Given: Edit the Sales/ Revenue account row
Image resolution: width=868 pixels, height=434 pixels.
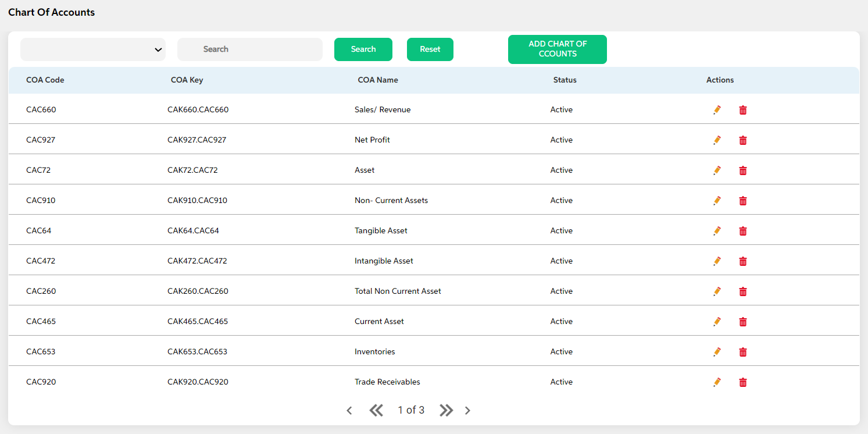Looking at the screenshot, I should point(717,110).
